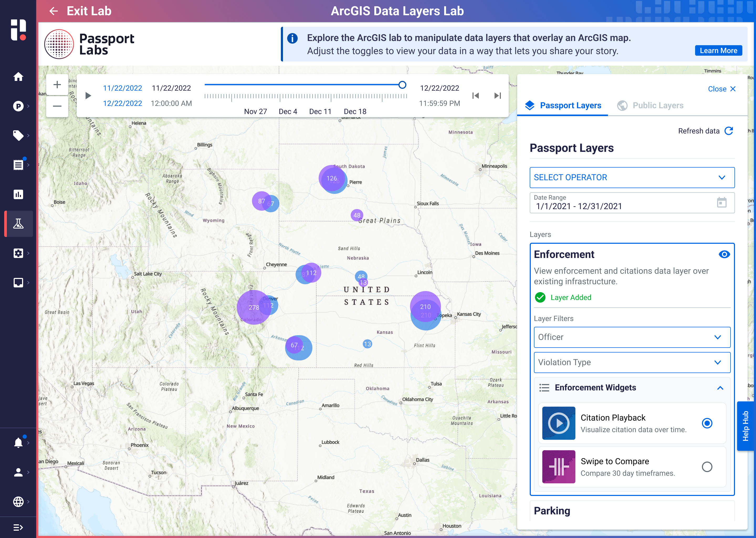Image resolution: width=756 pixels, height=538 pixels.
Task: Expand the sidebar menu icon
Action: [18, 527]
